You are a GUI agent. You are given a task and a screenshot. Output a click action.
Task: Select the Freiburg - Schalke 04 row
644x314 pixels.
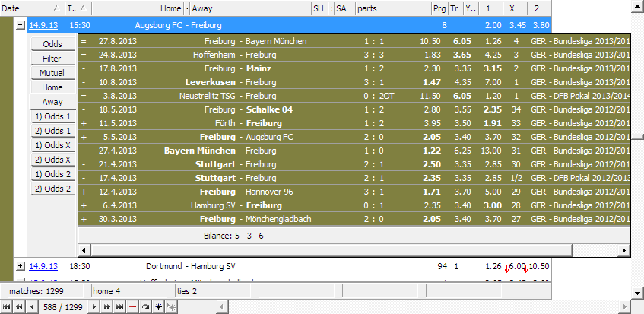pos(354,109)
